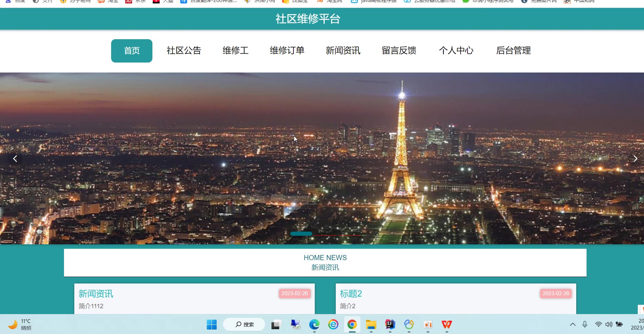Screen dimensions: 644x334
Task: Click the 社区维修平台 site title
Action: pyautogui.click(x=308, y=19)
